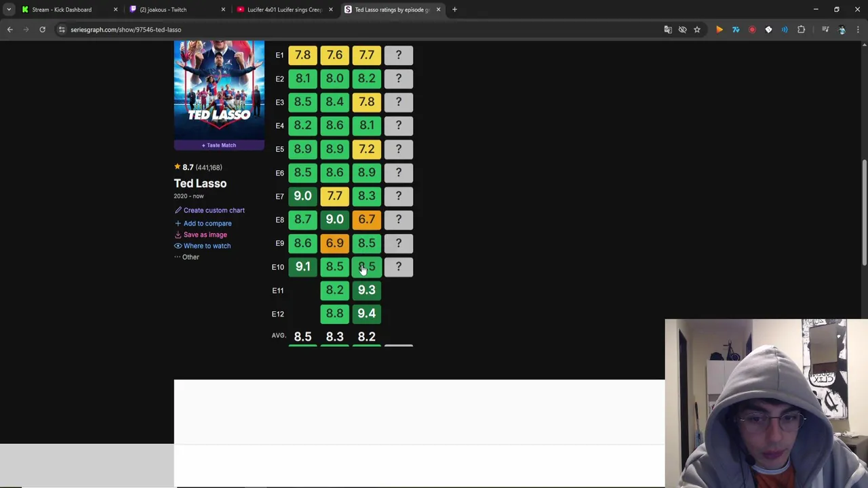Open the Chrome three-dot menu
868x488 pixels.
[858, 29]
